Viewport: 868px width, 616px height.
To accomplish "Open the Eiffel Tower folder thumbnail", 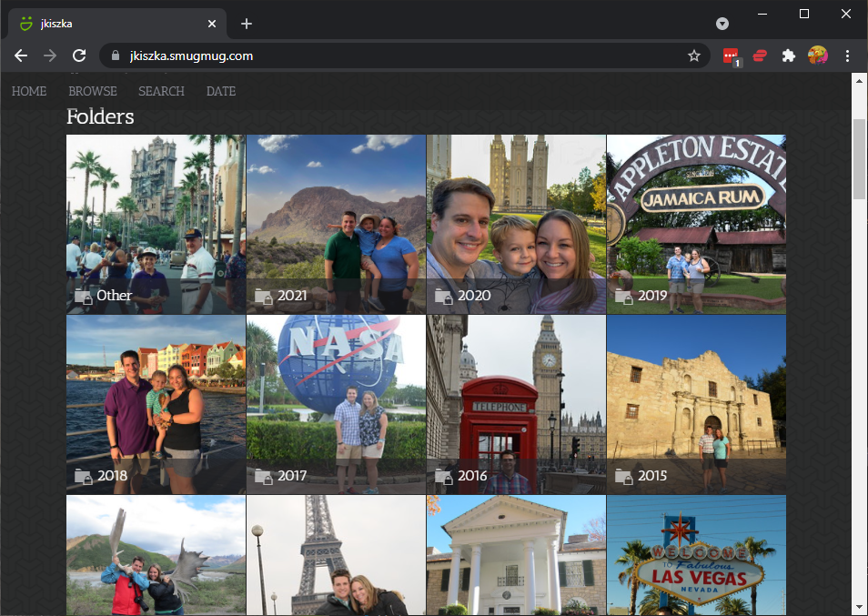I will 336,555.
